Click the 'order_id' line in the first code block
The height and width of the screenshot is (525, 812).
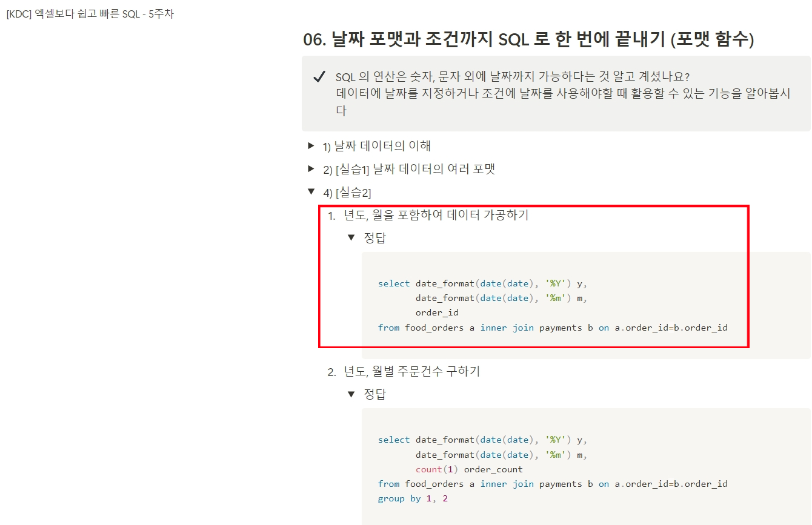pos(437,312)
